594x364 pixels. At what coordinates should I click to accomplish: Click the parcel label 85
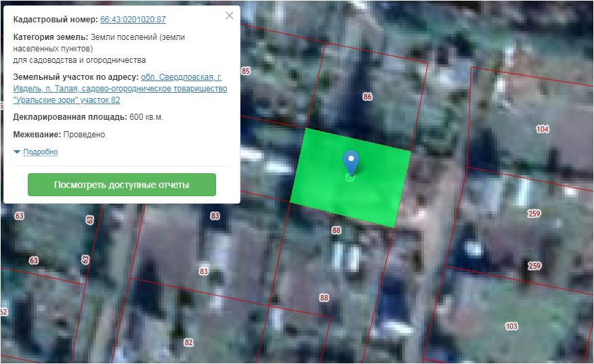point(246,71)
